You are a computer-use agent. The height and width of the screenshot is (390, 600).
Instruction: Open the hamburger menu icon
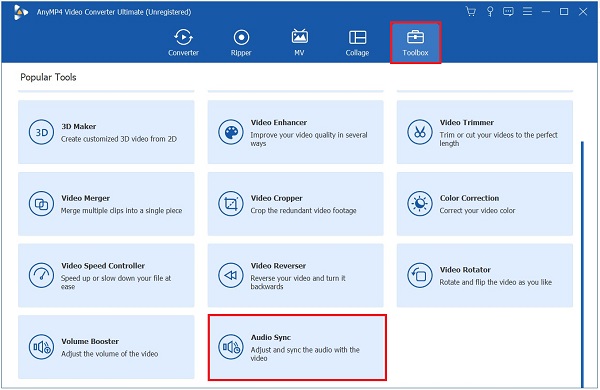(527, 11)
